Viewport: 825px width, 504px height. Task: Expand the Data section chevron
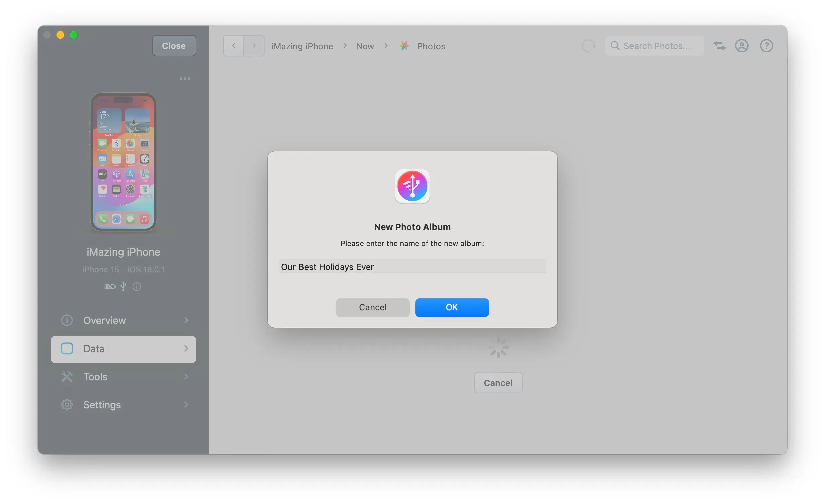[x=186, y=349]
